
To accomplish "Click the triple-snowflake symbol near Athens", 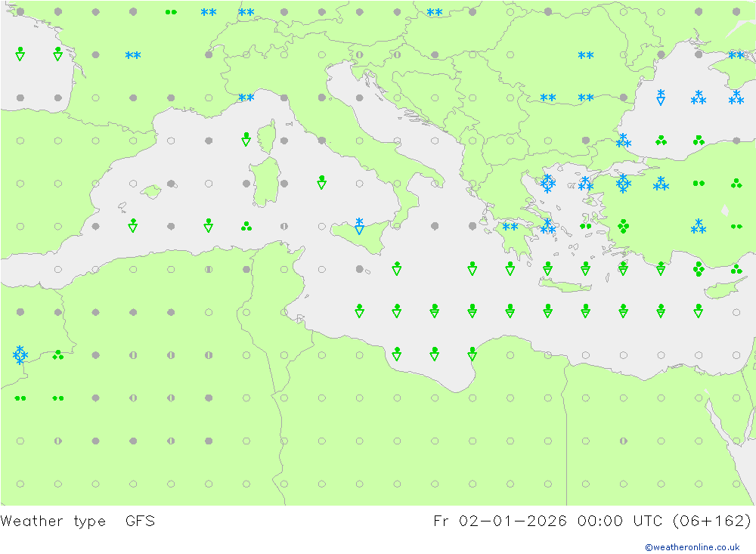I will 547,226.
